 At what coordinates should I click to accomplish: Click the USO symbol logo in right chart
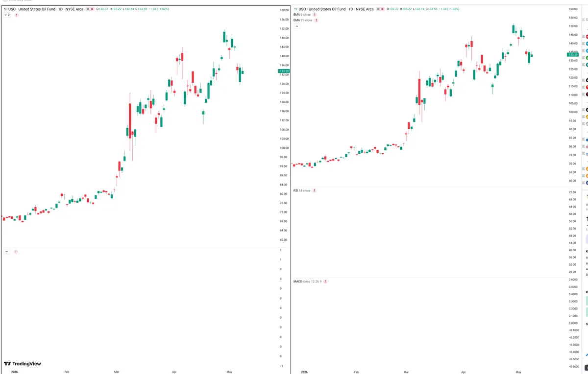[x=294, y=9]
